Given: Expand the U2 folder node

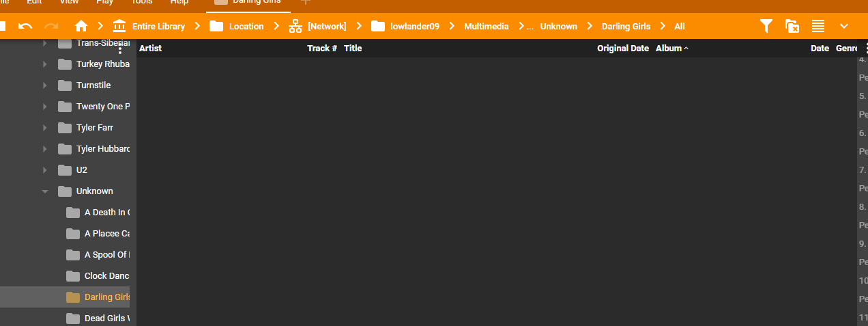Looking at the screenshot, I should 45,170.
